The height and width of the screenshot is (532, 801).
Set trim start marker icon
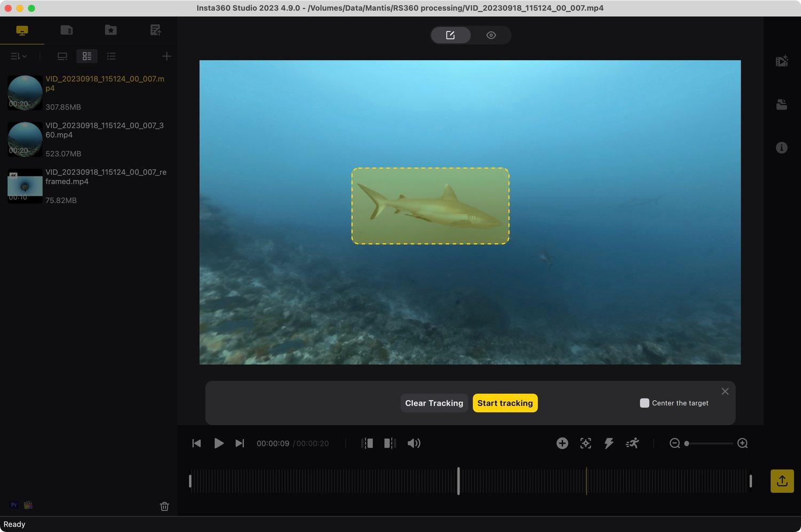click(x=367, y=443)
